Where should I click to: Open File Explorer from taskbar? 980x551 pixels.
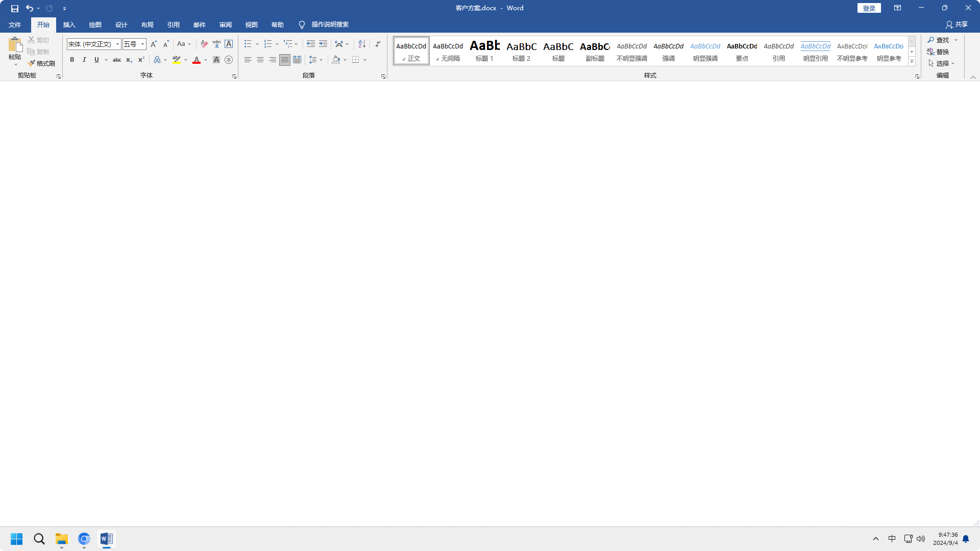pos(62,539)
